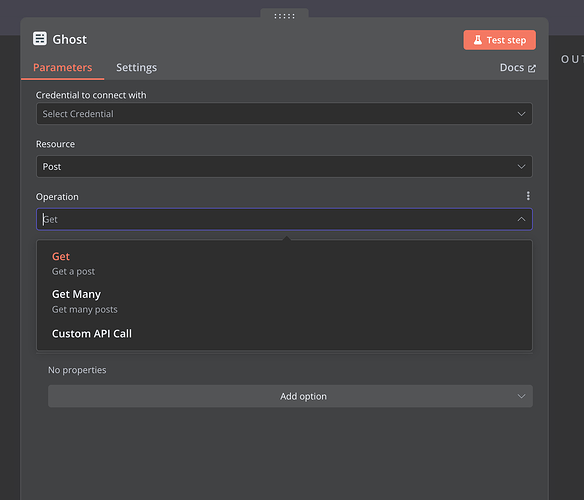Open the Resource dropdown showing Post

coord(284,167)
